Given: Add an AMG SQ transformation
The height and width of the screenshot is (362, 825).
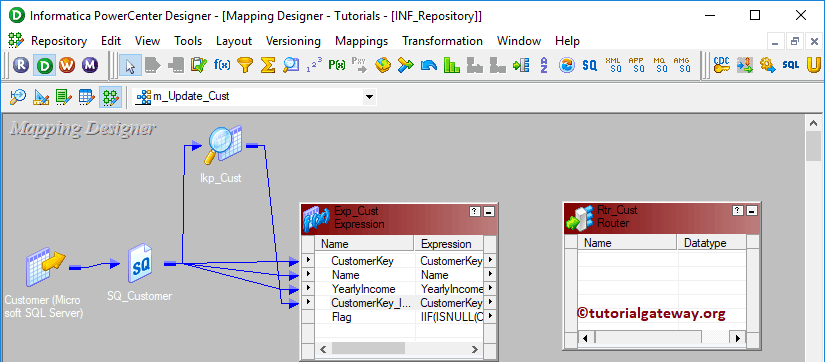Looking at the screenshot, I should pyautogui.click(x=682, y=65).
